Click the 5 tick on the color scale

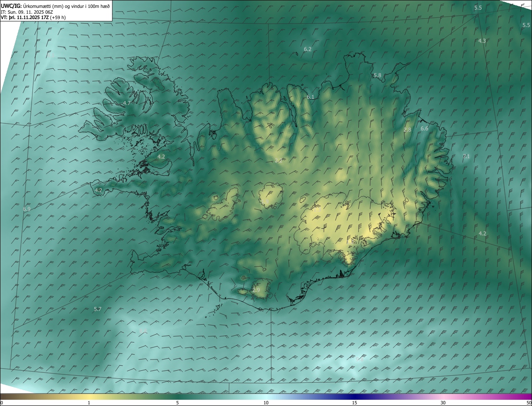coord(177,403)
